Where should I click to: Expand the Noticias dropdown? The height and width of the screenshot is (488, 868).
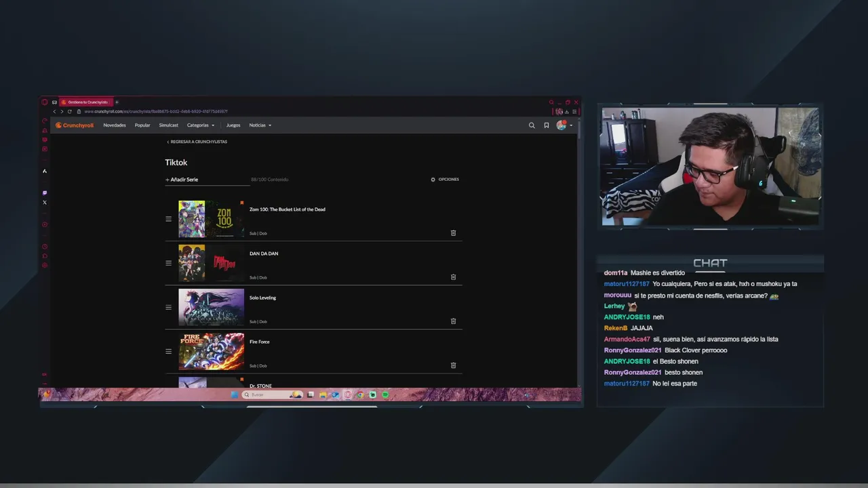pyautogui.click(x=260, y=125)
